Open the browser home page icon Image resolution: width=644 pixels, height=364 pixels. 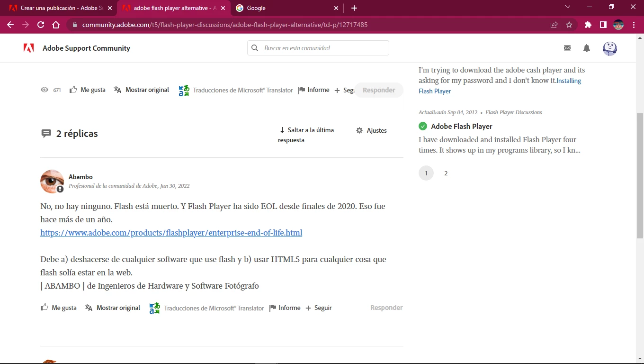pyautogui.click(x=56, y=25)
